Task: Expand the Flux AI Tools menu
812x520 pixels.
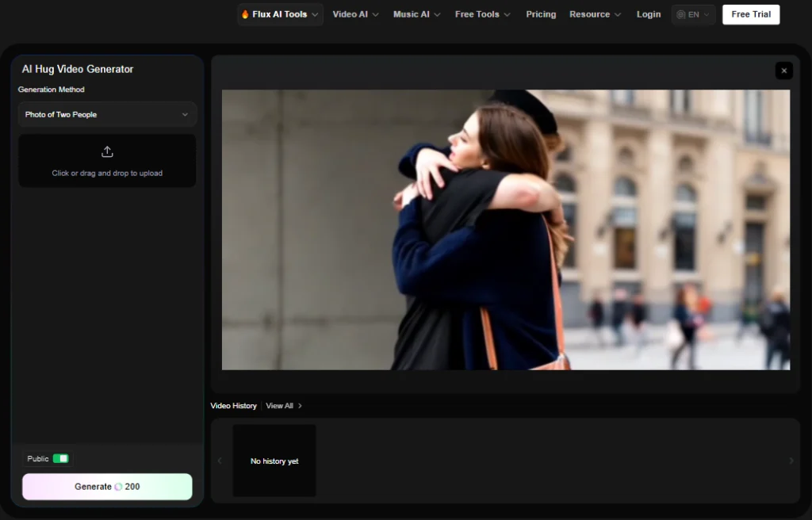Action: click(280, 14)
